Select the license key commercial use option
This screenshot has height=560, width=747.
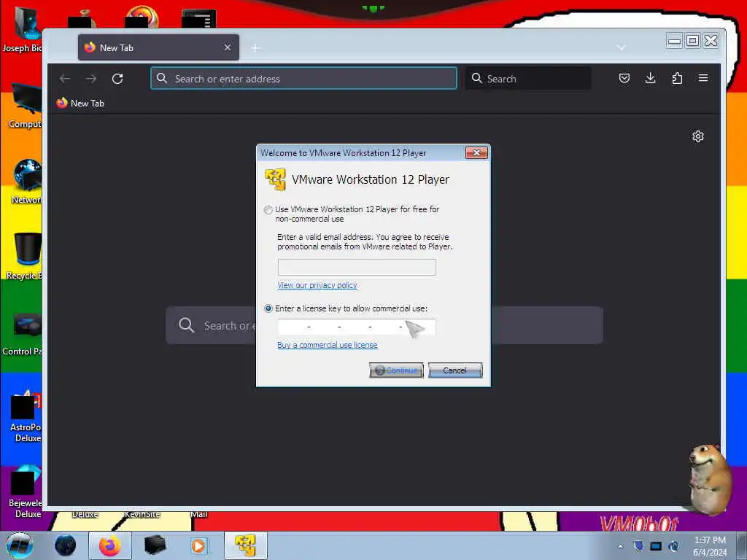(x=268, y=308)
